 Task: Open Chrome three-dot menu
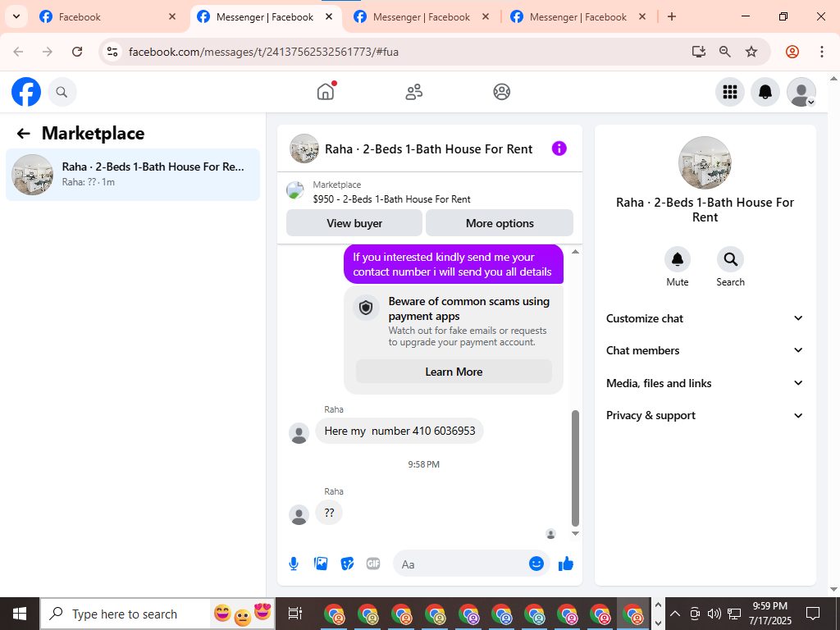[821, 52]
